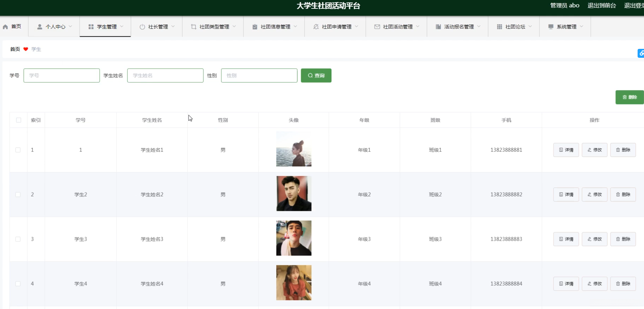Click the monitor icon of 系统管理
Image resolution: width=644 pixels, height=309 pixels.
(551, 27)
